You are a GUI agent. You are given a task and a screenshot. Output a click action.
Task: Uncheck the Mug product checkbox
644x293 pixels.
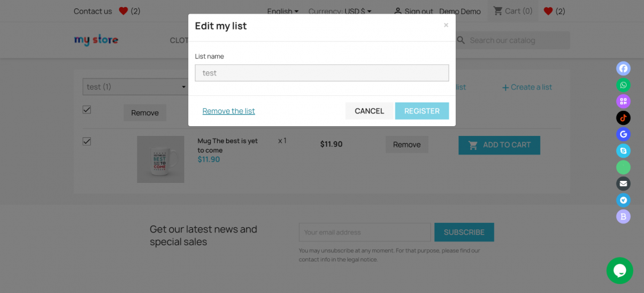pyautogui.click(x=87, y=141)
